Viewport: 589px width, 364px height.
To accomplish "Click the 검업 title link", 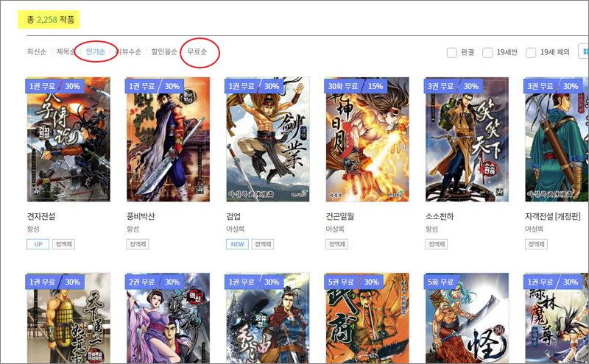I will (x=233, y=216).
